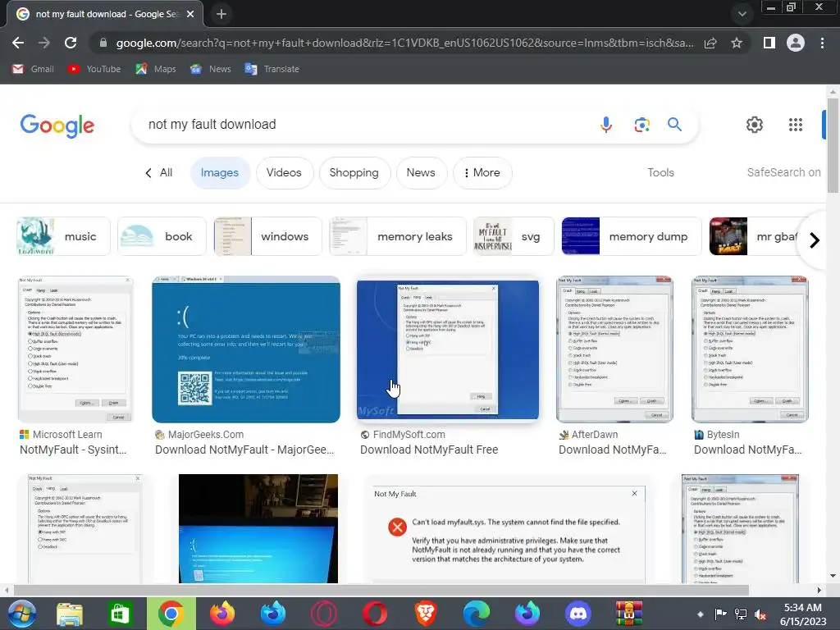Filter images by the music chip
Image resolution: width=840 pixels, height=630 pixels.
click(x=63, y=236)
